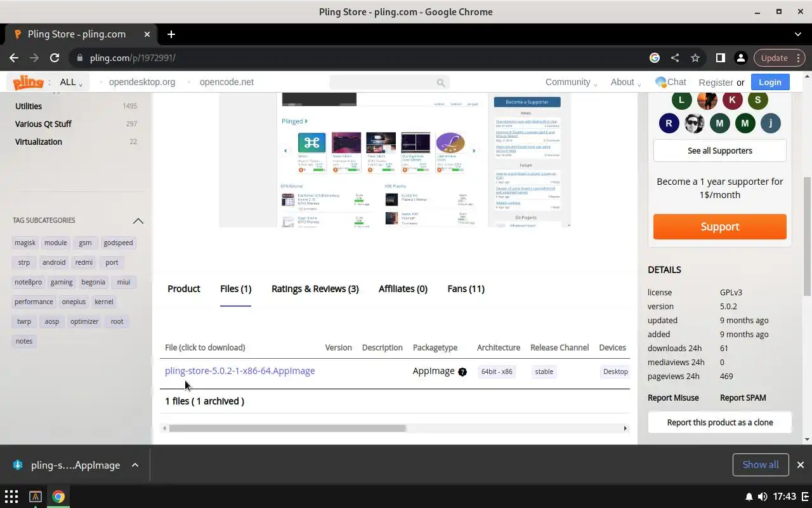Open Chrome tab search chevron
The image size is (812, 508).
pyautogui.click(x=798, y=34)
